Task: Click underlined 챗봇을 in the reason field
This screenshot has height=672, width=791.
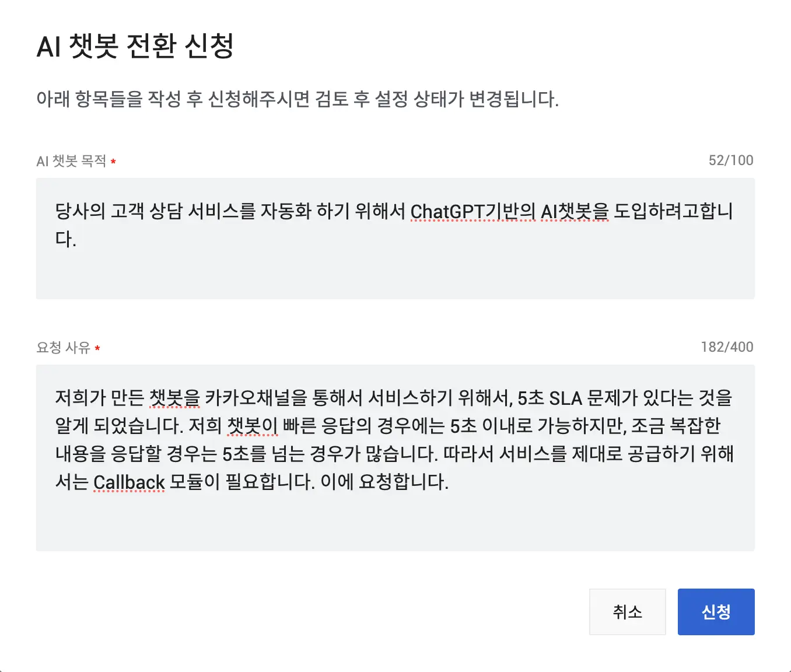Action: pos(175,398)
